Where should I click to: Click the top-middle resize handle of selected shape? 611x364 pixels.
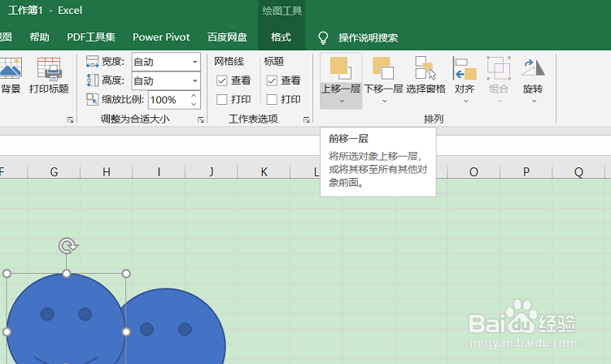pos(66,274)
